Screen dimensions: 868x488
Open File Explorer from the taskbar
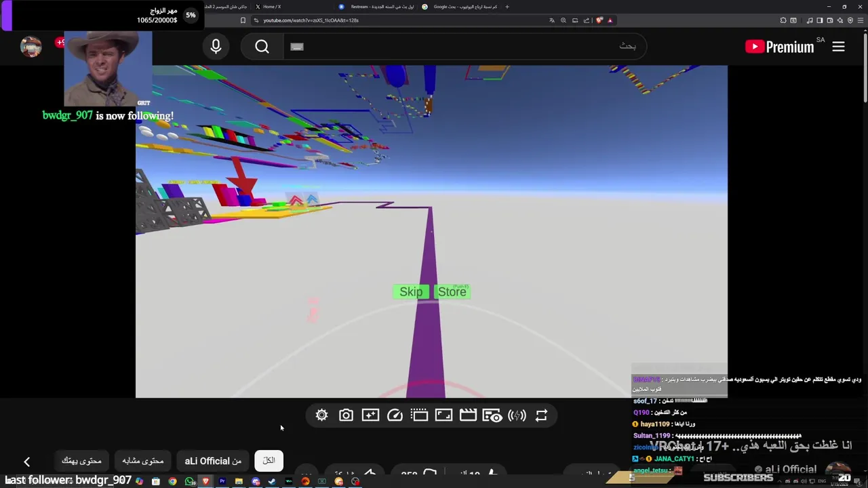click(239, 481)
